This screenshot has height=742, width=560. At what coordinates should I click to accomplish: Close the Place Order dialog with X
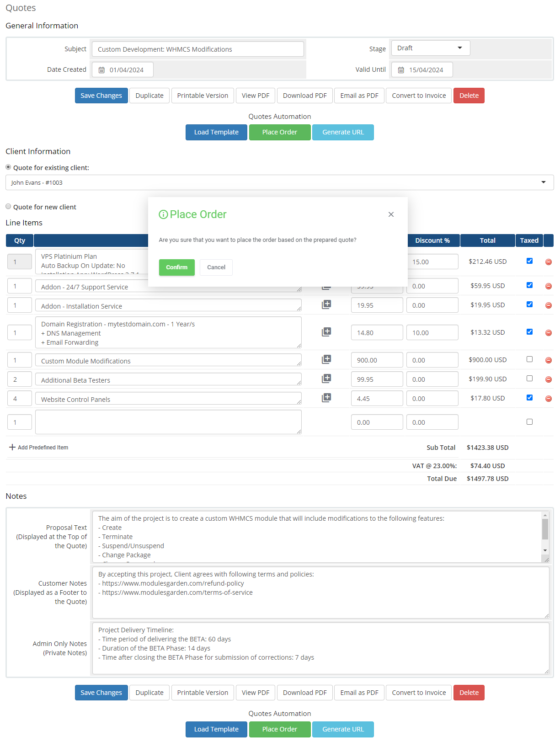pos(391,214)
